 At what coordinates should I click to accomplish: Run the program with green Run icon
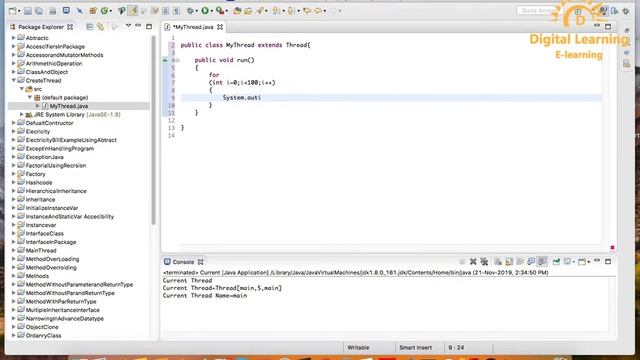click(205, 11)
